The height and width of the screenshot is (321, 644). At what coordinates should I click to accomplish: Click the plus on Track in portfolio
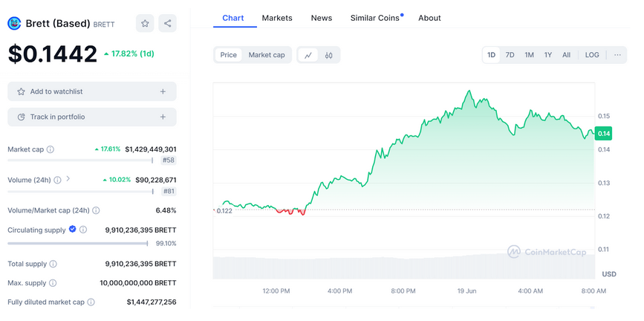click(x=163, y=117)
